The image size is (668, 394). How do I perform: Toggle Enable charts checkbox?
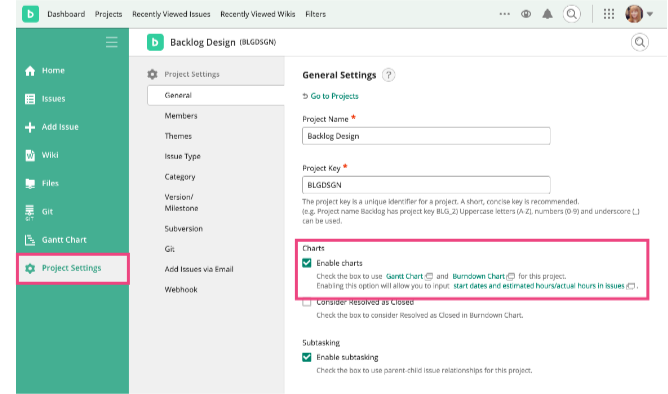pos(307,263)
